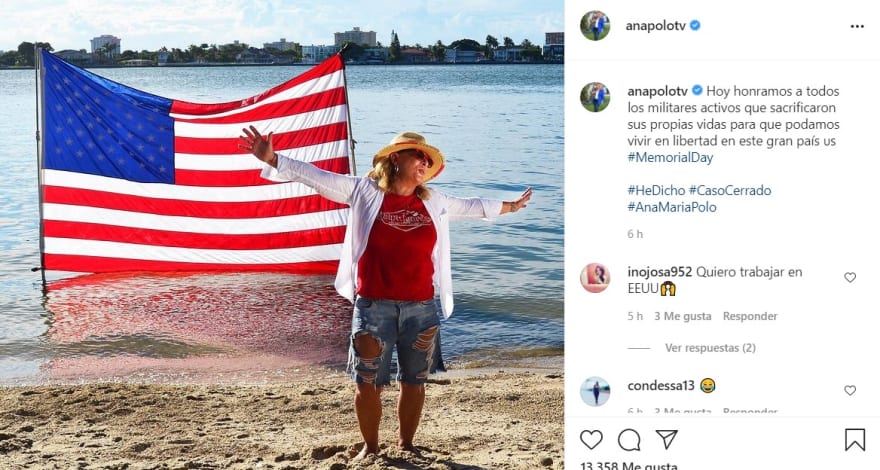880x470 pixels.
Task: Open the comment bubble icon
Action: [629, 440]
